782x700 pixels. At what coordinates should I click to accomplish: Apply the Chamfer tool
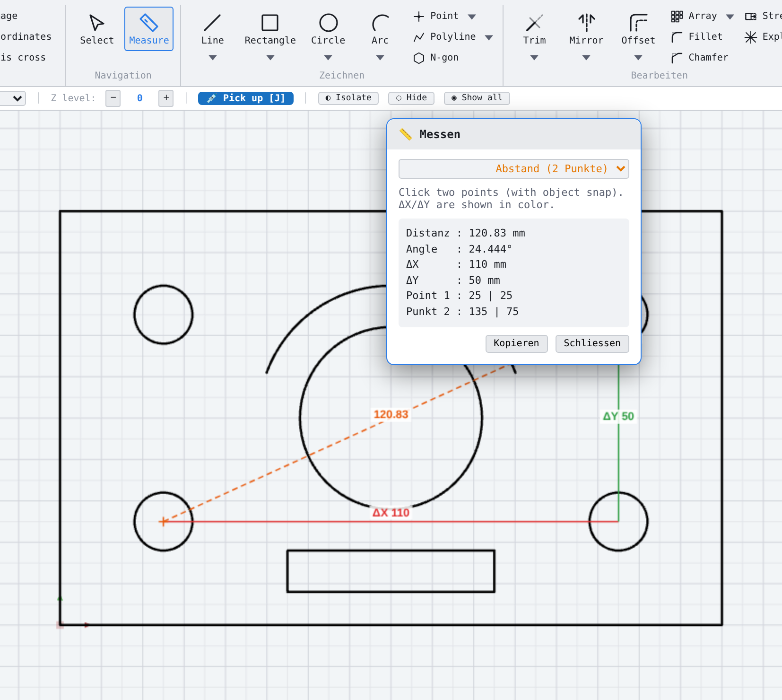click(x=700, y=58)
